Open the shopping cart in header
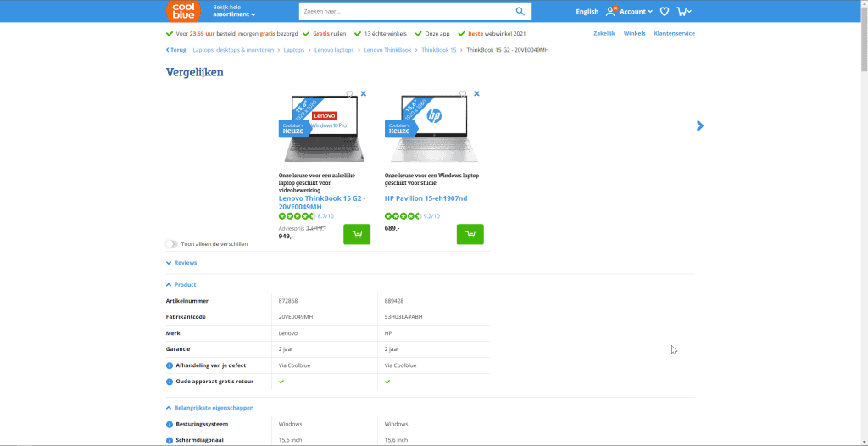 [684, 11]
